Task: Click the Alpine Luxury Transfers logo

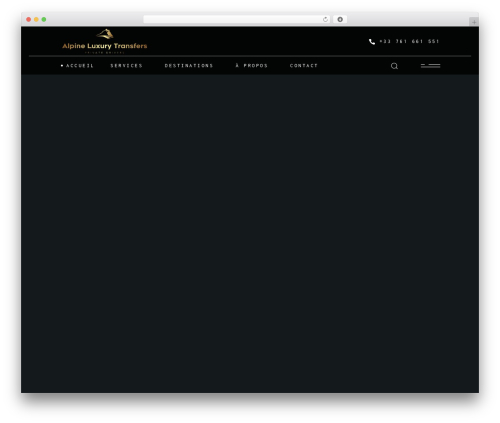Action: pyautogui.click(x=105, y=41)
